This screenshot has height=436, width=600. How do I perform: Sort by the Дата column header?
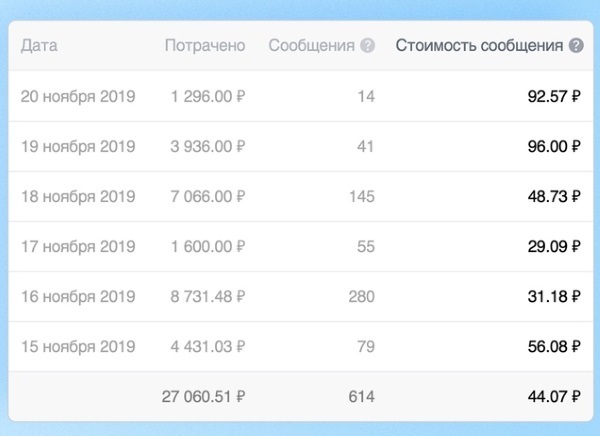coord(39,46)
